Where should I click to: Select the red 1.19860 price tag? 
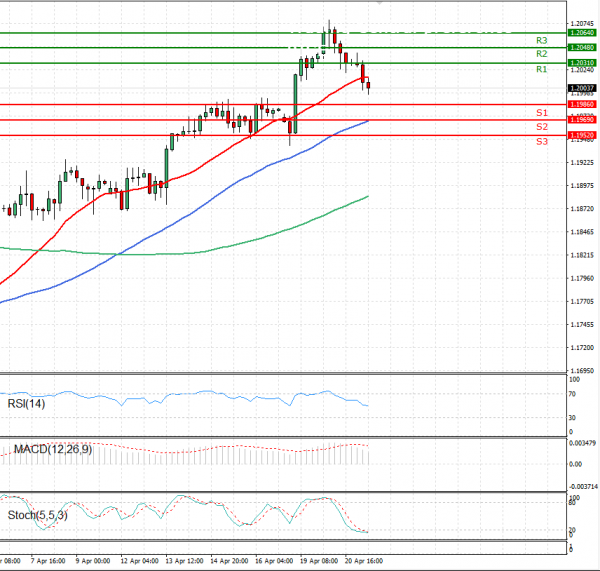click(x=582, y=104)
